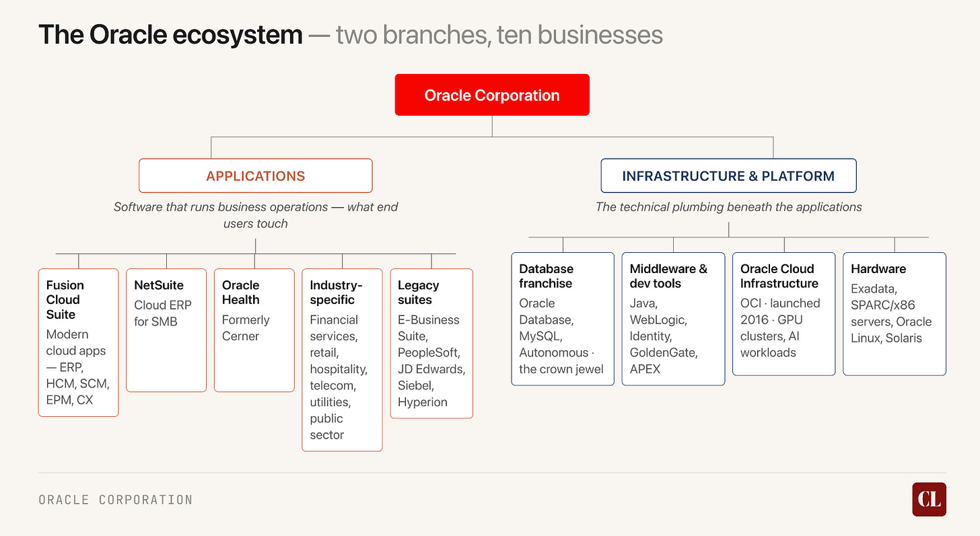Click the CL logo badge
The image size is (980, 536).
[x=929, y=499]
